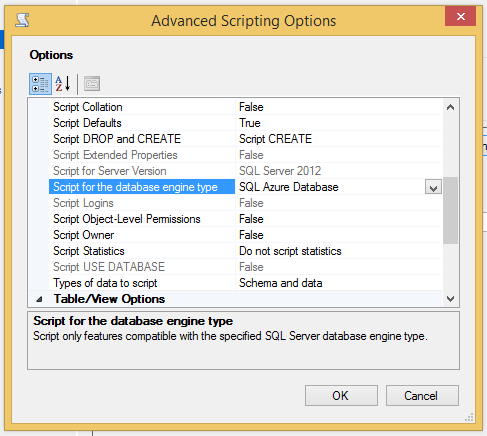The width and height of the screenshot is (487, 436).
Task: Switch to Categorized view icon
Action: point(40,84)
